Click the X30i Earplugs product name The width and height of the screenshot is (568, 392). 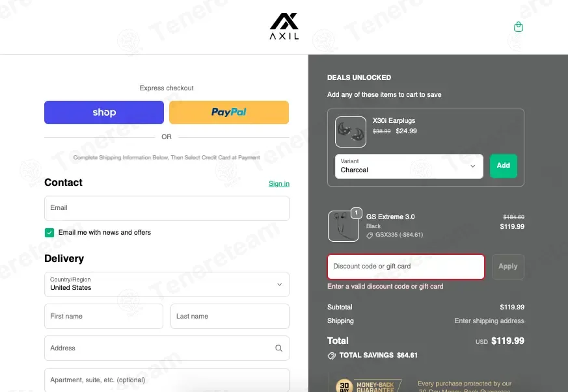click(x=394, y=120)
